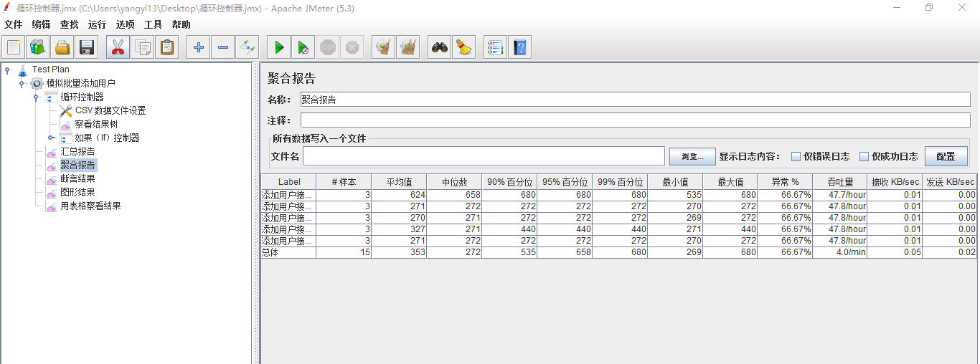This screenshot has width=980, height=364.
Task: Click the Open file folder icon
Action: click(62, 48)
